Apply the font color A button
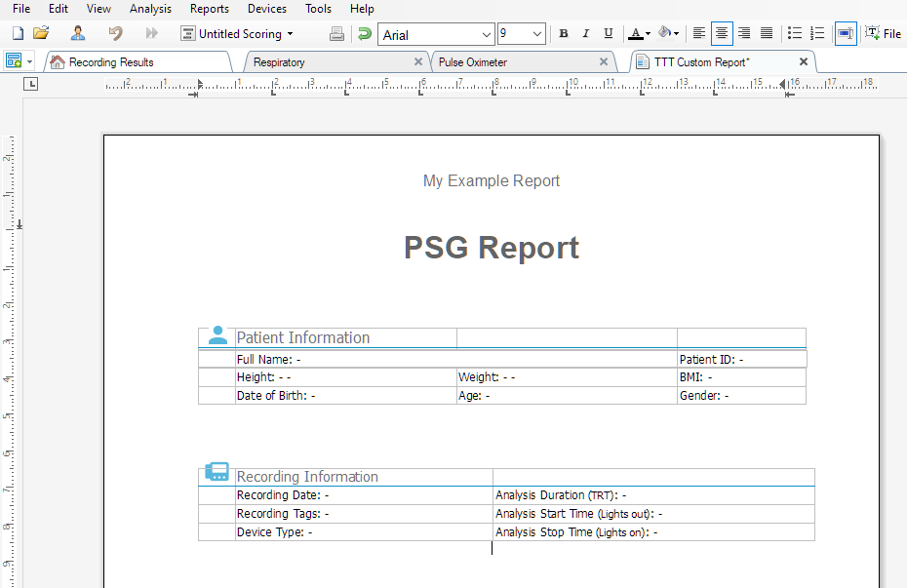Image resolution: width=907 pixels, height=588 pixels. tap(636, 34)
